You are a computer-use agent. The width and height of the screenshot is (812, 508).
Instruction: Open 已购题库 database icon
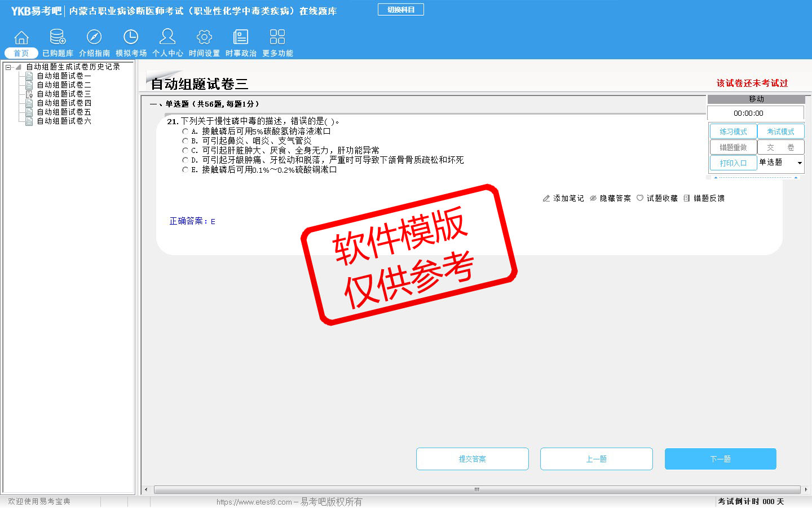(58, 37)
